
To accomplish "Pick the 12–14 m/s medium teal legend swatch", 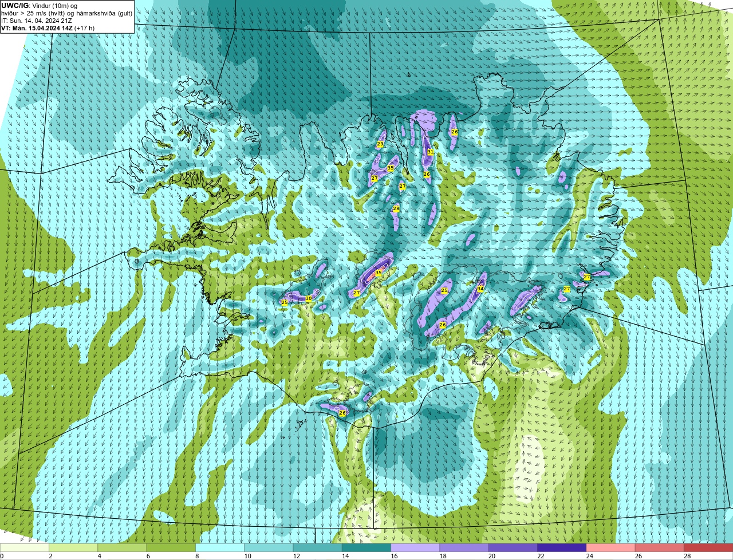I will tap(318, 547).
